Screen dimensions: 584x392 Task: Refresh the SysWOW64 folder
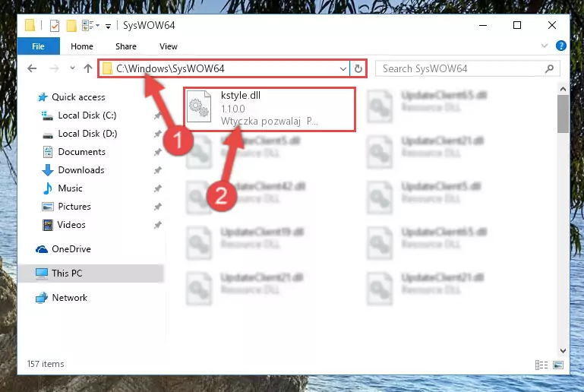(x=358, y=69)
